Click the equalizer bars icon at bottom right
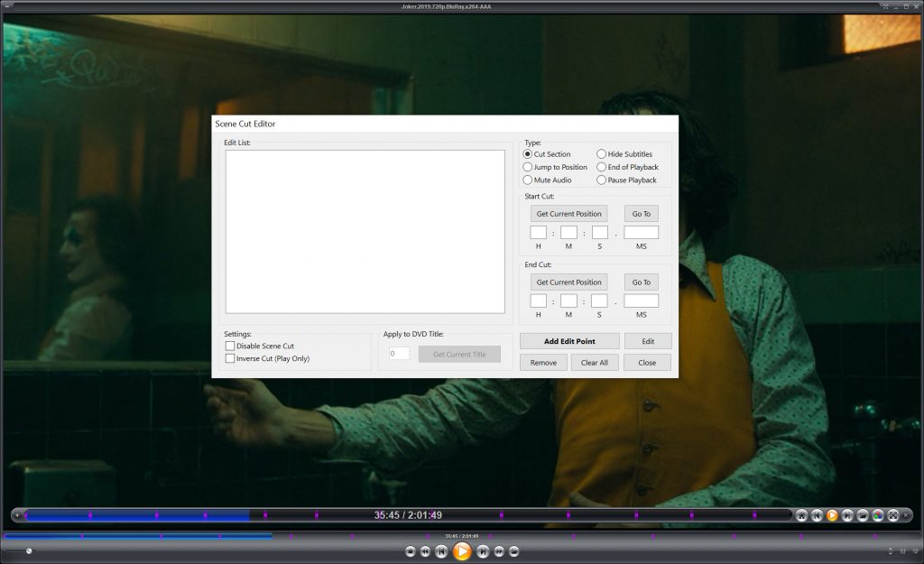Image resolution: width=924 pixels, height=564 pixels. (902, 551)
